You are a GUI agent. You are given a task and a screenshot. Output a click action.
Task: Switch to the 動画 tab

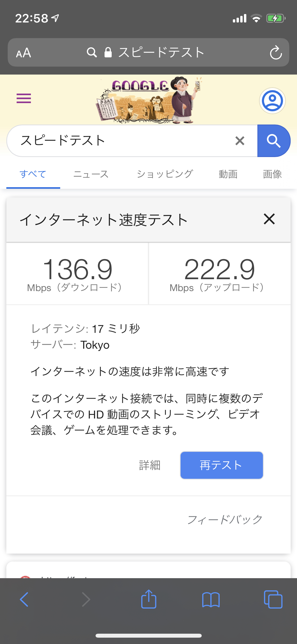pyautogui.click(x=228, y=174)
